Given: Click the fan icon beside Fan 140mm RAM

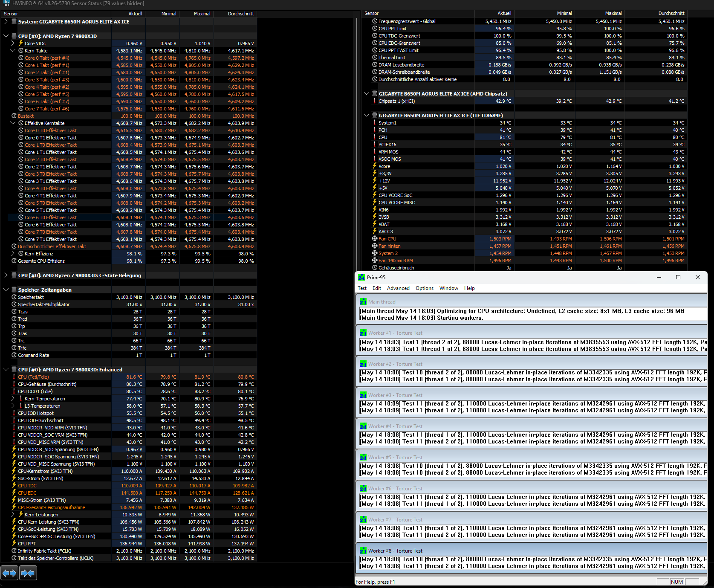Looking at the screenshot, I should (375, 261).
